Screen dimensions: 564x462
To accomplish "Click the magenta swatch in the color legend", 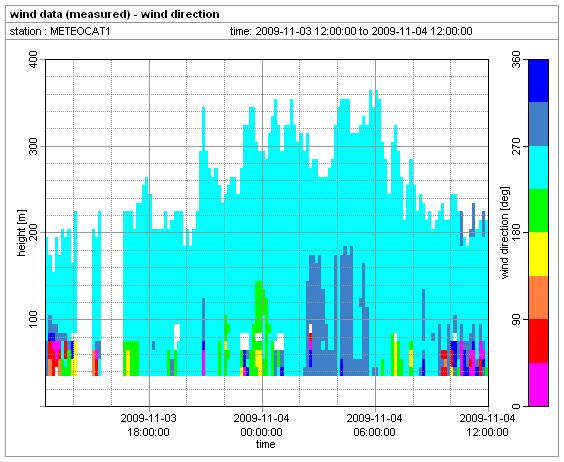I will coord(538,384).
